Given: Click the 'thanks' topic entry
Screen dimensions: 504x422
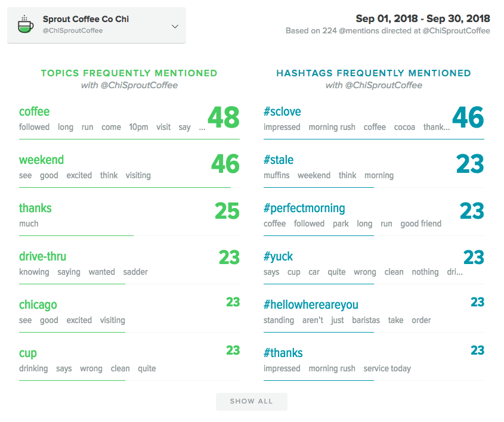Looking at the screenshot, I should coord(35,208).
